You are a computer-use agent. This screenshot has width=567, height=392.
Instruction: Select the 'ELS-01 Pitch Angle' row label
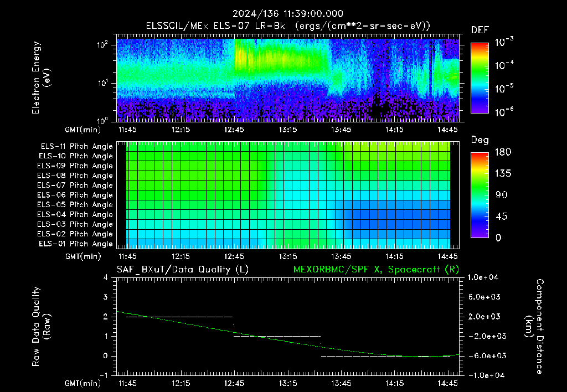point(76,244)
